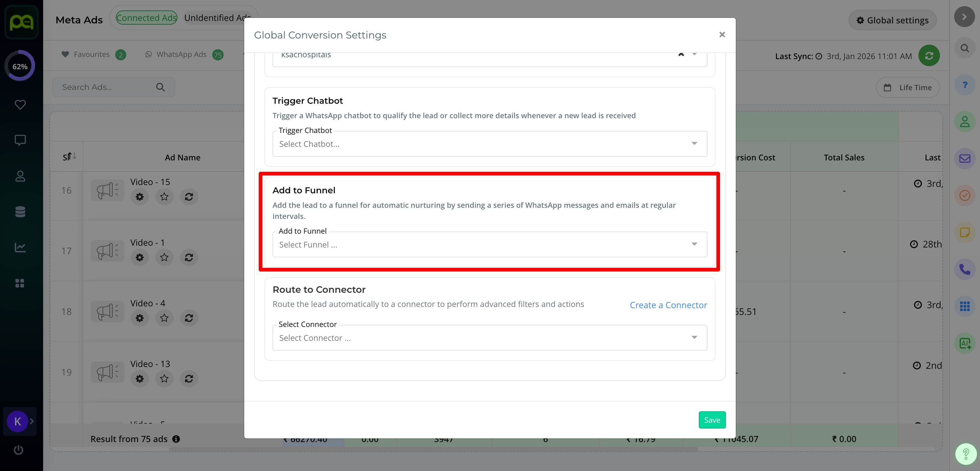Open settings gear for Video - 15 ad
The image size is (980, 471).
pos(140,197)
